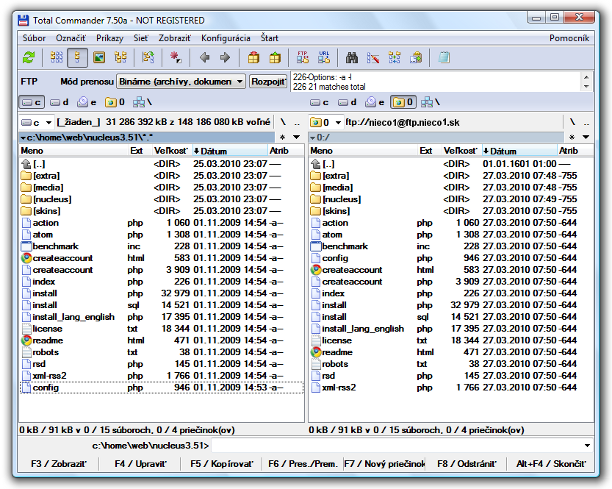Click the pack files gift box icon
This screenshot has width=612, height=489.
point(254,58)
